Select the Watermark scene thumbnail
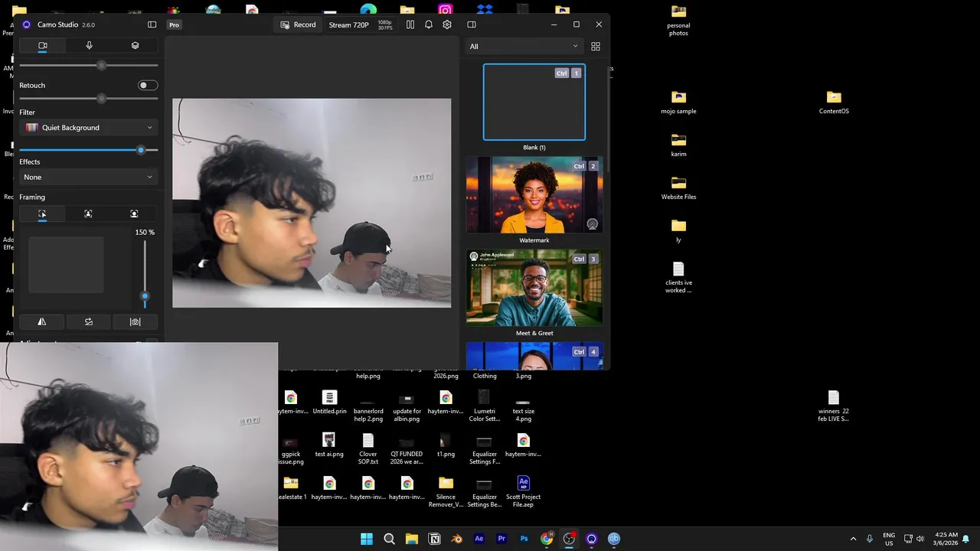Image resolution: width=980 pixels, height=551 pixels. [534, 195]
